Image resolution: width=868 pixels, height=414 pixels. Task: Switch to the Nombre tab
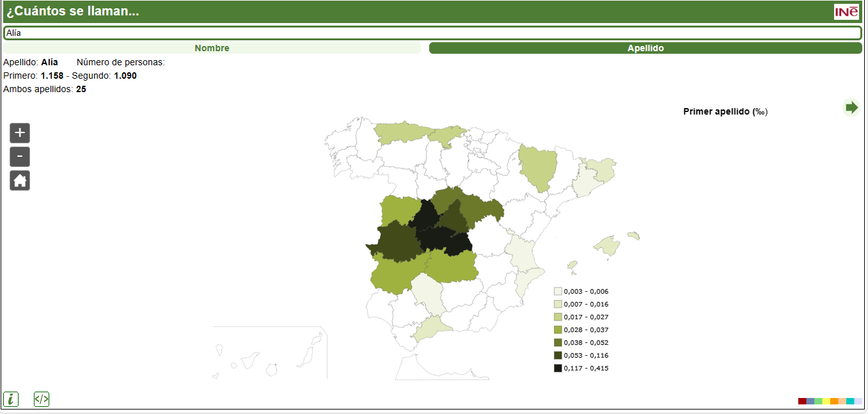point(212,48)
